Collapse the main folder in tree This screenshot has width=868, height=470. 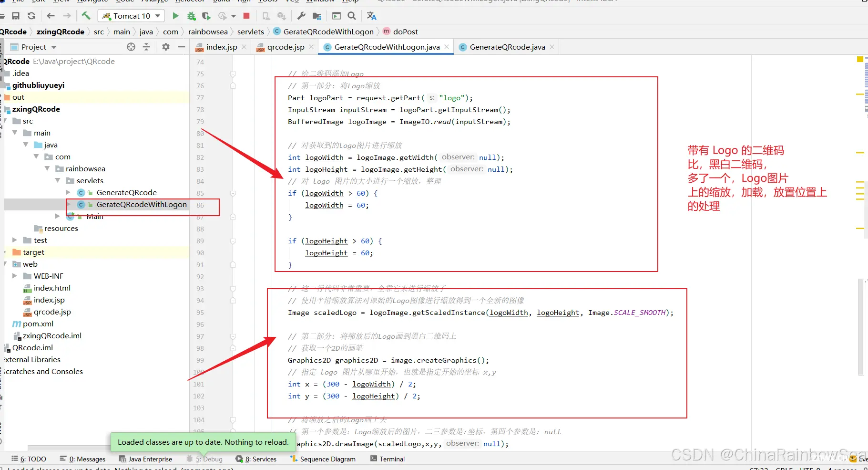click(x=15, y=133)
